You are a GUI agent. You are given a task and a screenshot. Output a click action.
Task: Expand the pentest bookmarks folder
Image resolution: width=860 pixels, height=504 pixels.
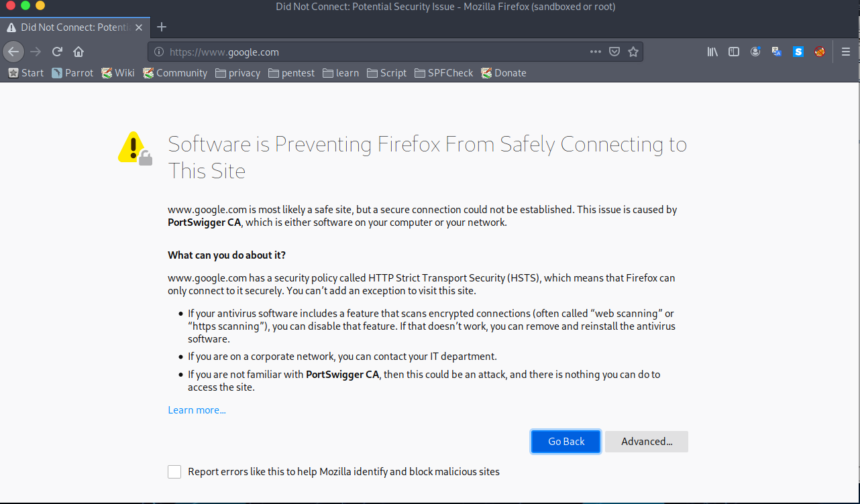[291, 73]
